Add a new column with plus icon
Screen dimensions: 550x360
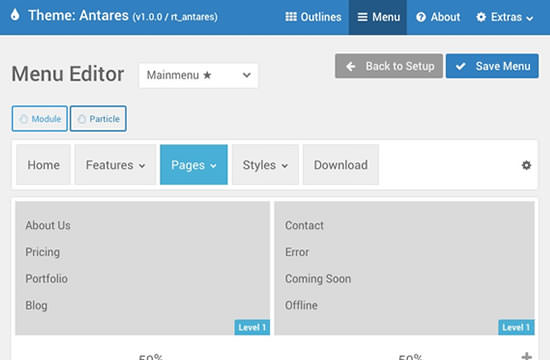[x=526, y=356]
